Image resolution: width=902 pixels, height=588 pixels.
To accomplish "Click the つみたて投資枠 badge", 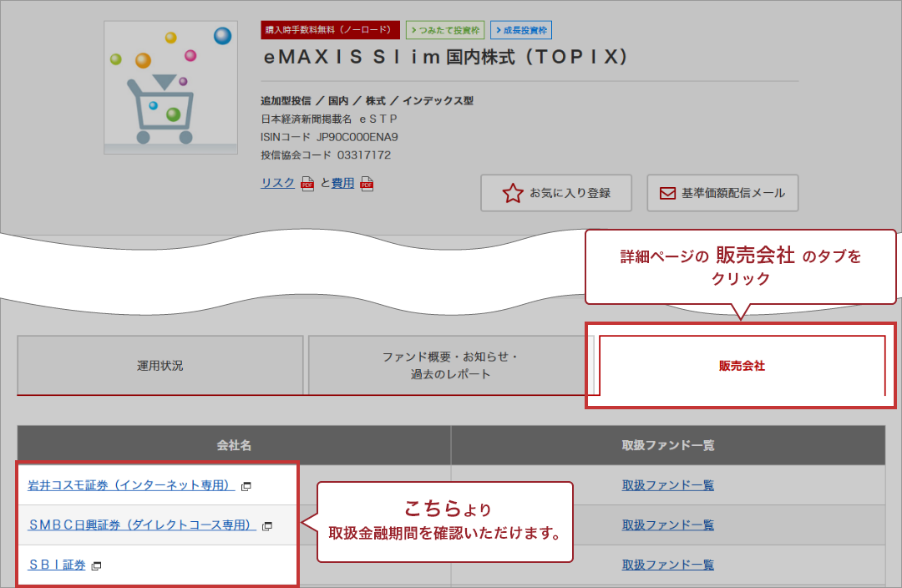I will click(x=447, y=29).
